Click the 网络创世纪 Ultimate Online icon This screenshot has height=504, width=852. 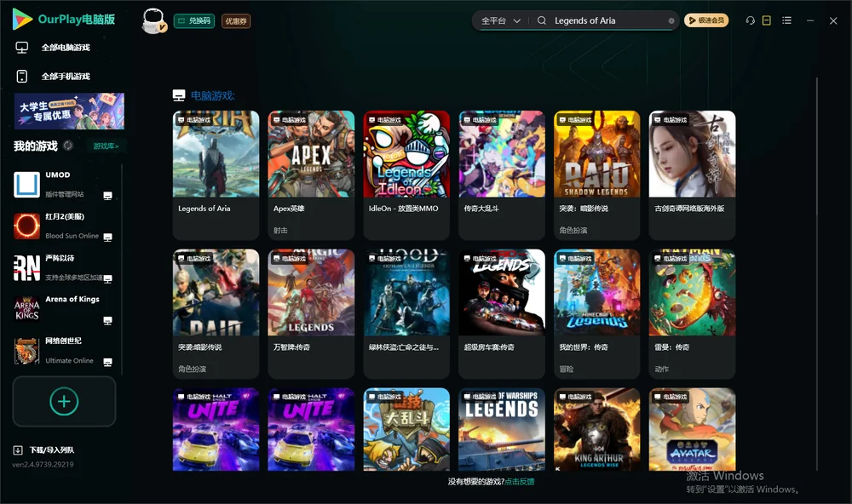click(26, 351)
